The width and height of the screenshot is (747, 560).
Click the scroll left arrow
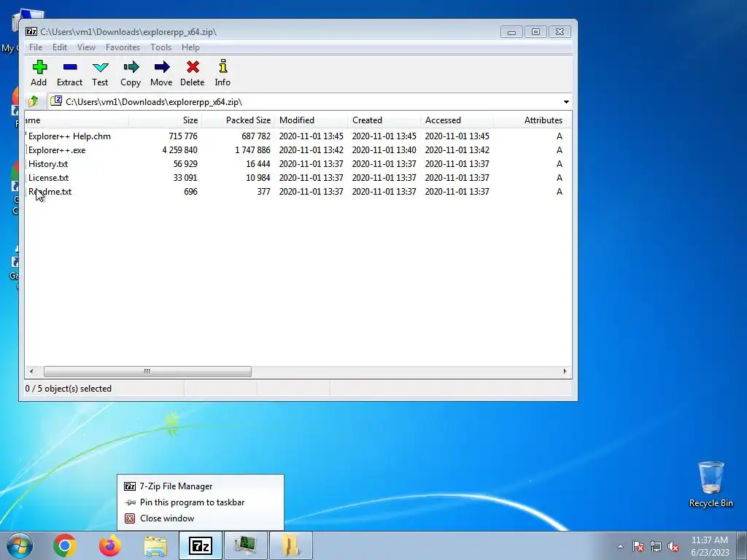(x=31, y=371)
